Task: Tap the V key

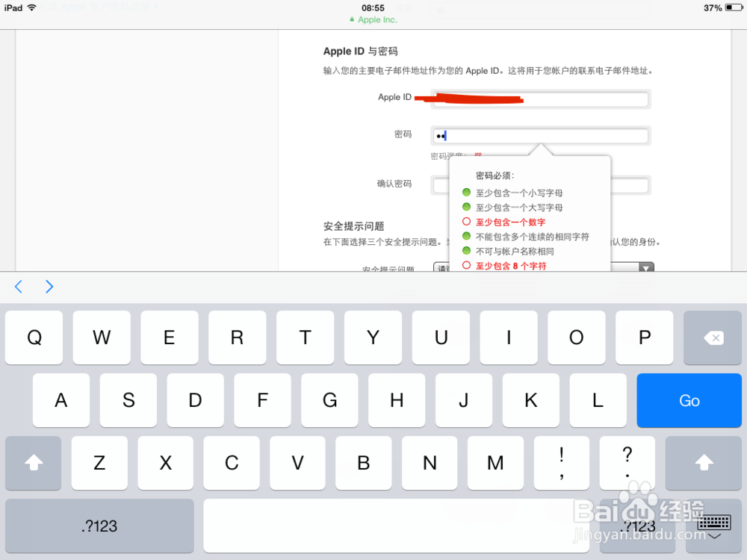Action: pyautogui.click(x=297, y=462)
